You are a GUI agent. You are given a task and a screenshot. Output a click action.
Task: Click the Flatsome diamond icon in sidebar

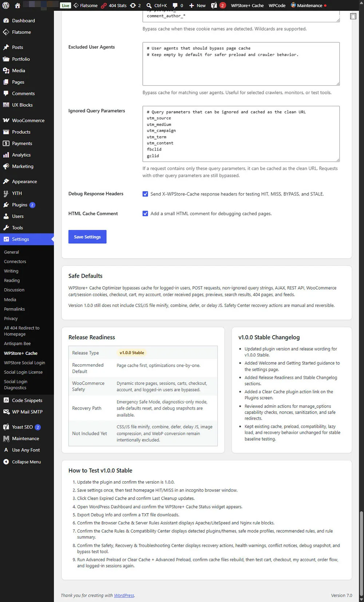click(x=6, y=32)
